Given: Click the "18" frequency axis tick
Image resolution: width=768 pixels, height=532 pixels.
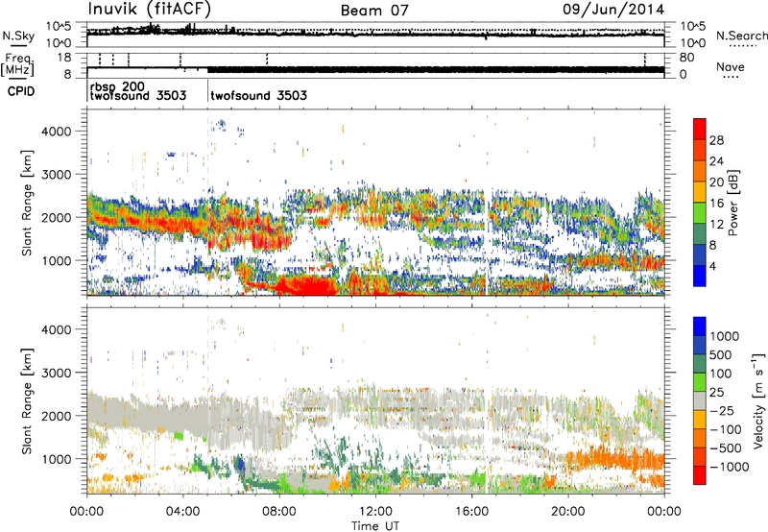Looking at the screenshot, I should click(64, 58).
